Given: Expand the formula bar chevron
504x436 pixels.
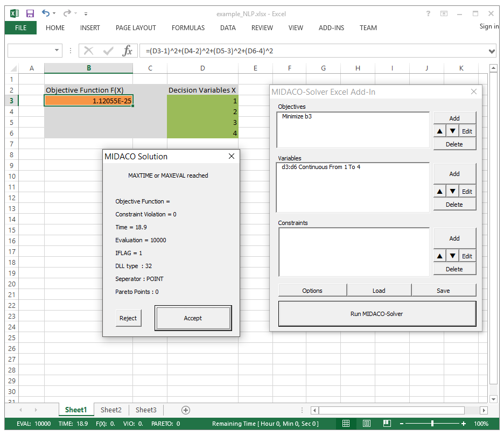Looking at the screenshot, I should [492, 51].
